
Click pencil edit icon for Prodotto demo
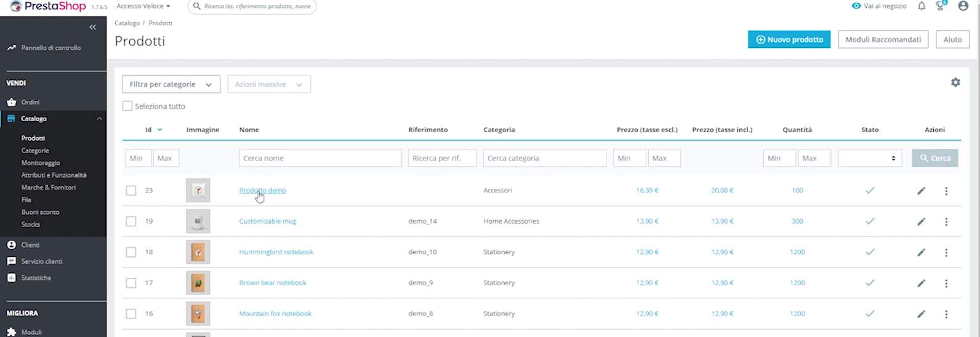click(x=921, y=191)
